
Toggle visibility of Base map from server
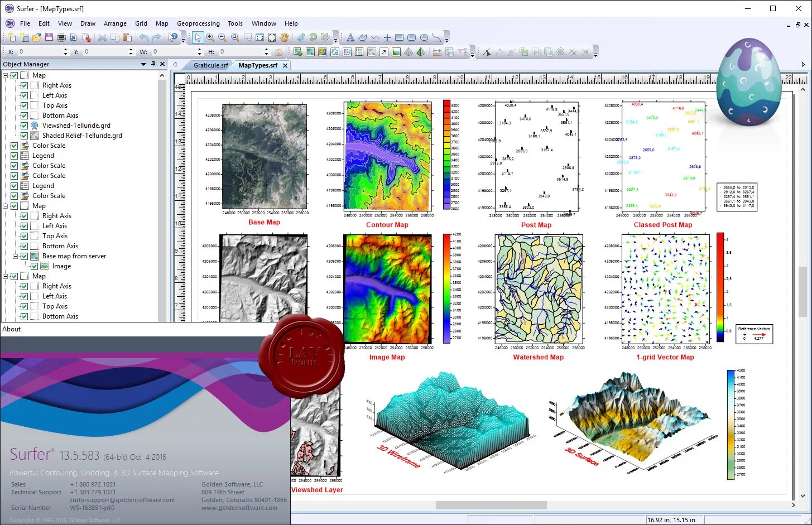tap(25, 256)
